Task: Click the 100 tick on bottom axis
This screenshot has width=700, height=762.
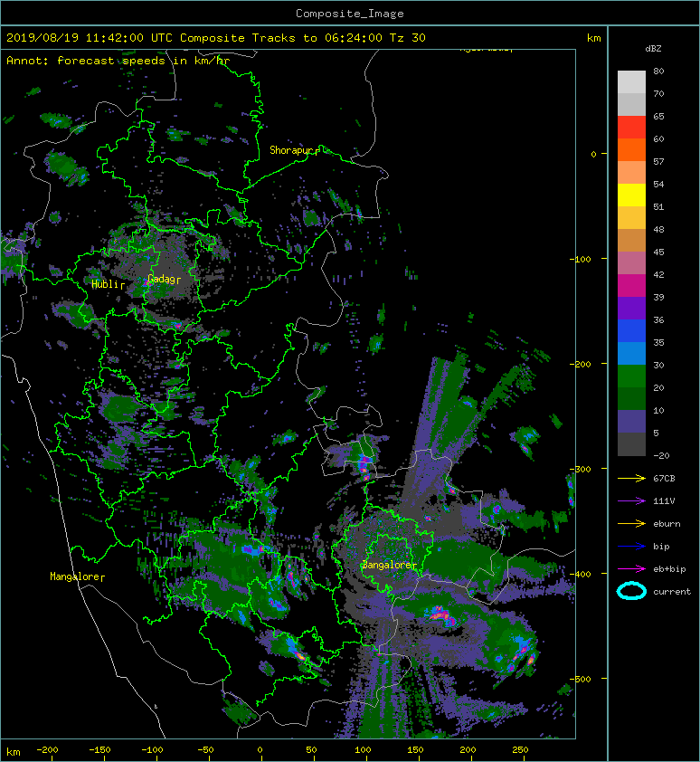Action: click(x=363, y=750)
